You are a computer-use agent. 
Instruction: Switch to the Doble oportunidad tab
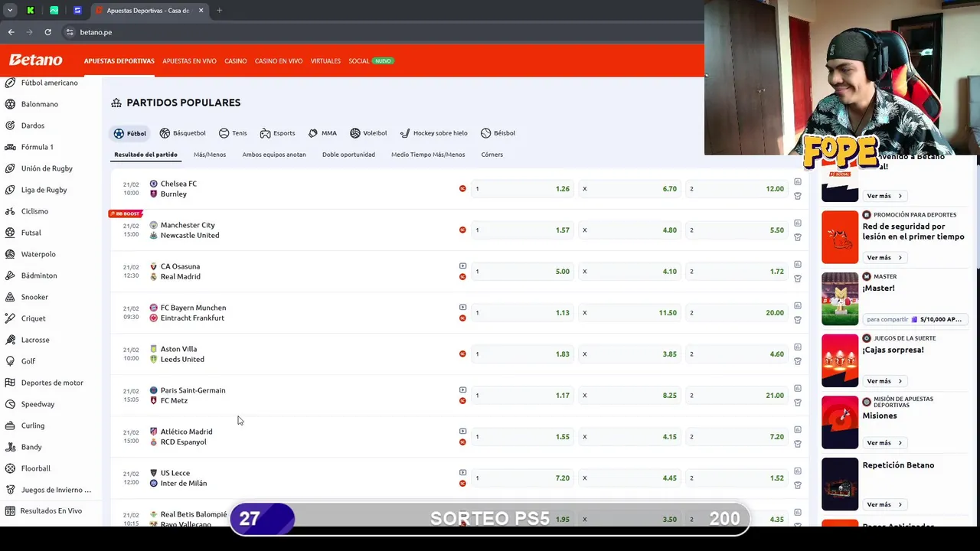click(348, 155)
